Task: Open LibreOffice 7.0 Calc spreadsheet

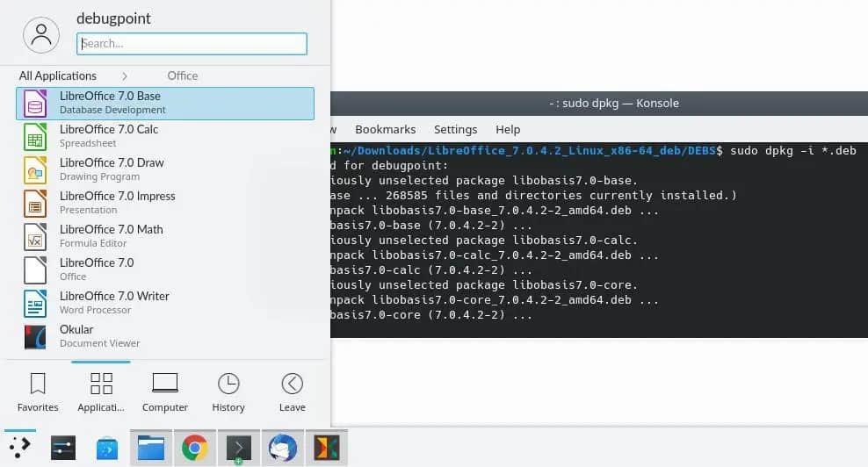Action: 164,136
